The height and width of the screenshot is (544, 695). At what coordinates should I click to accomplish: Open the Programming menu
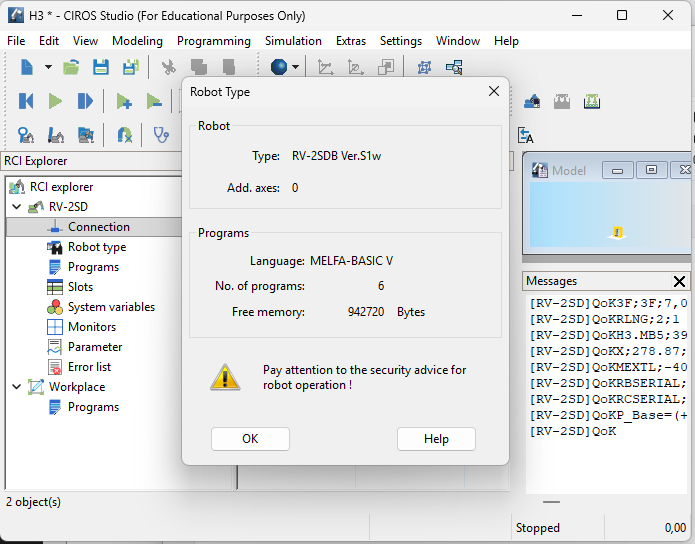coord(214,41)
